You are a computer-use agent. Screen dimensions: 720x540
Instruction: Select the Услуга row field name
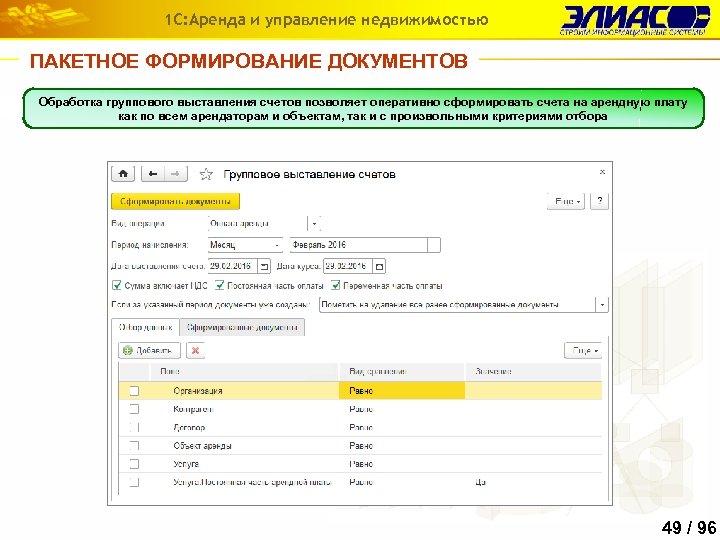pyautogui.click(x=186, y=464)
